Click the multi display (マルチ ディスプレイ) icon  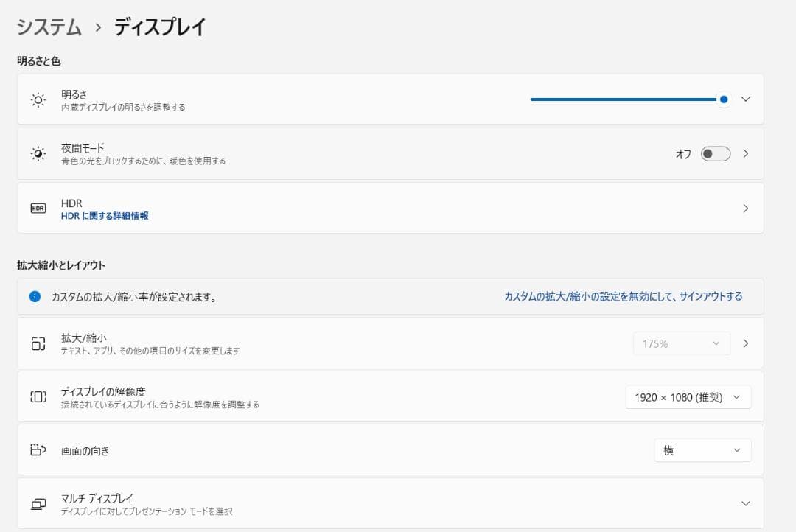(38, 504)
